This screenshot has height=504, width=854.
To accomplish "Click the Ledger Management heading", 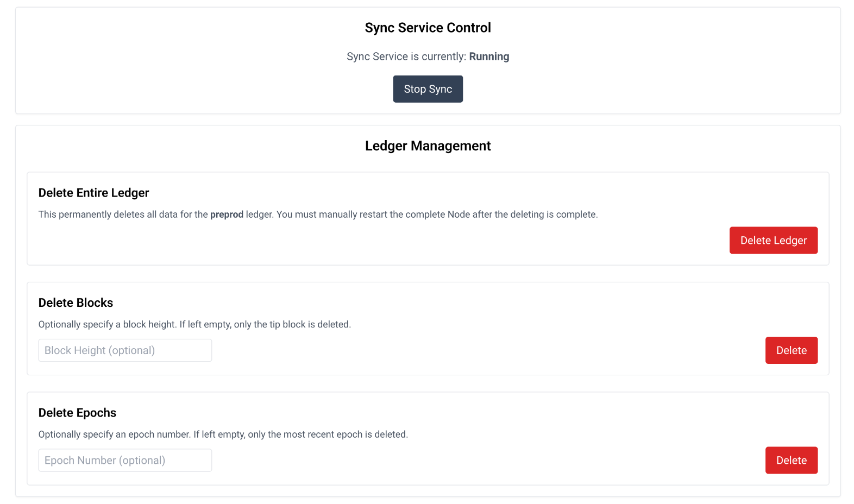I will pyautogui.click(x=428, y=146).
